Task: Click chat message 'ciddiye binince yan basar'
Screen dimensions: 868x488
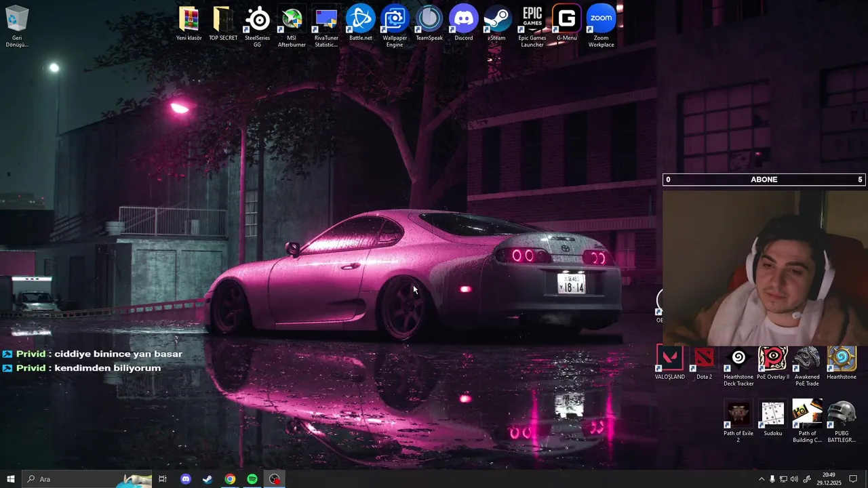Action: [x=118, y=354]
